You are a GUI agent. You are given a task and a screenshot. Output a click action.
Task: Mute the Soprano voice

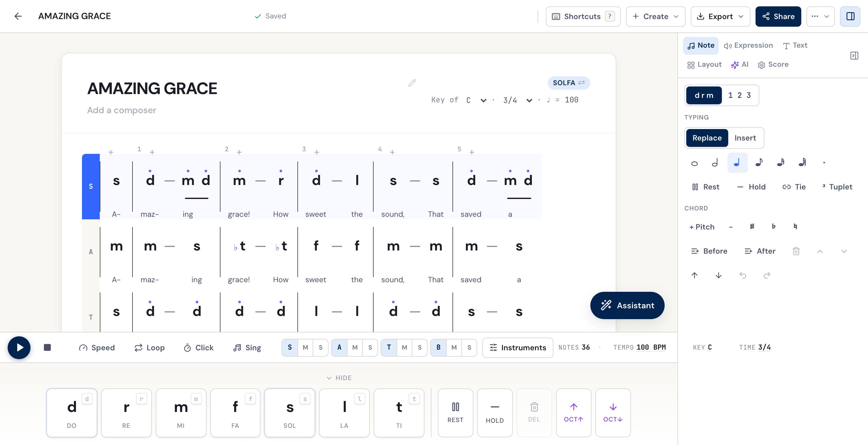coord(305,347)
